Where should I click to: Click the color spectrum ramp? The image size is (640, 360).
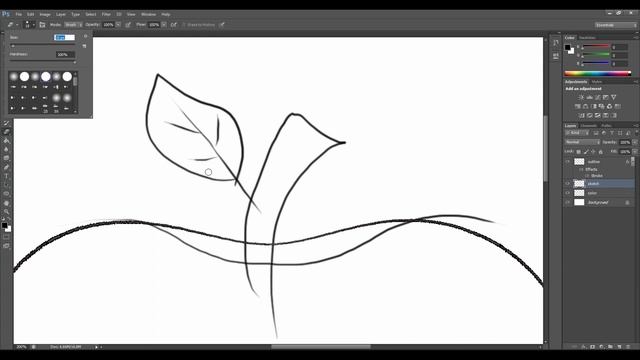click(x=598, y=73)
